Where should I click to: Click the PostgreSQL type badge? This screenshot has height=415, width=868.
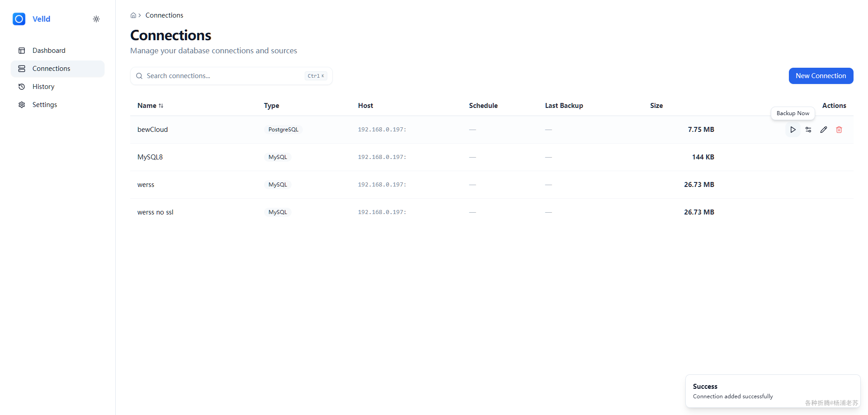283,130
